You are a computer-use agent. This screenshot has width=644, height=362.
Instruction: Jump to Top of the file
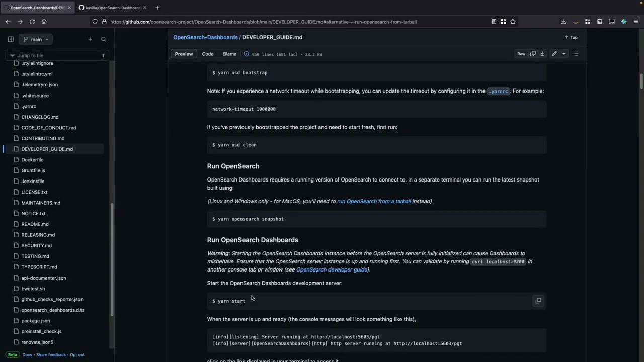[x=571, y=37]
